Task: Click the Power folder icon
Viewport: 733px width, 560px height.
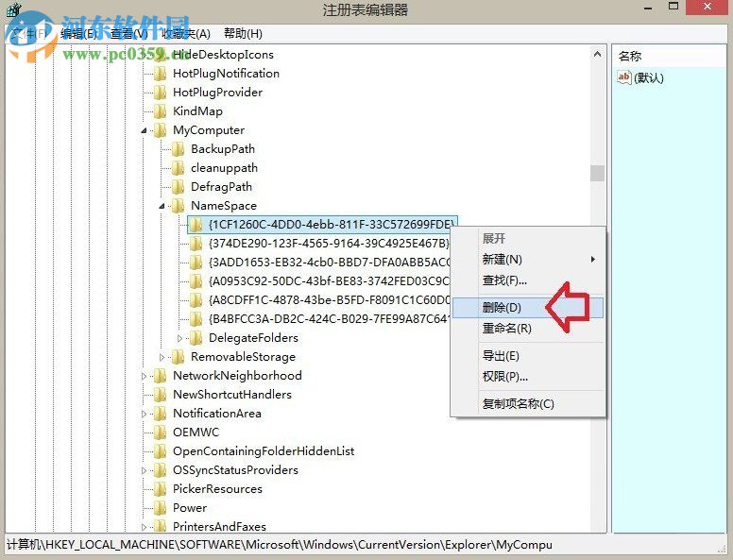Action: click(160, 508)
